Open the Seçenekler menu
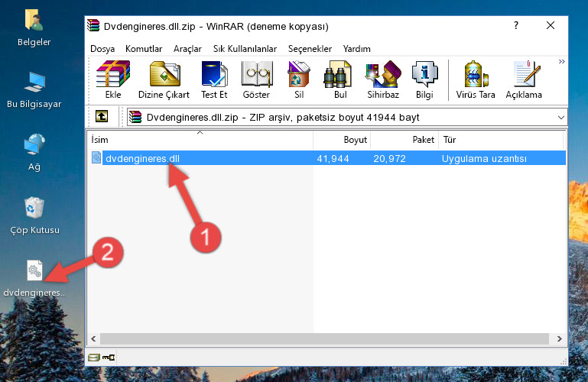This screenshot has width=588, height=382. (x=310, y=49)
